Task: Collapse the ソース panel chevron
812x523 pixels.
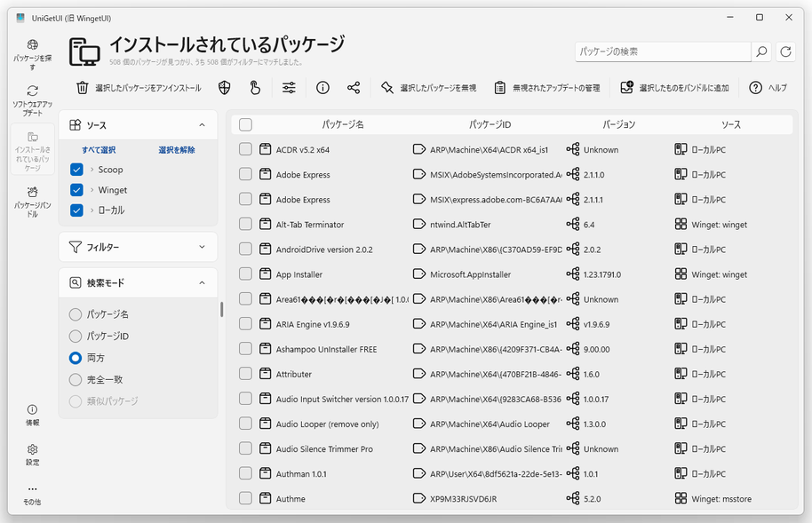Action: pyautogui.click(x=202, y=125)
